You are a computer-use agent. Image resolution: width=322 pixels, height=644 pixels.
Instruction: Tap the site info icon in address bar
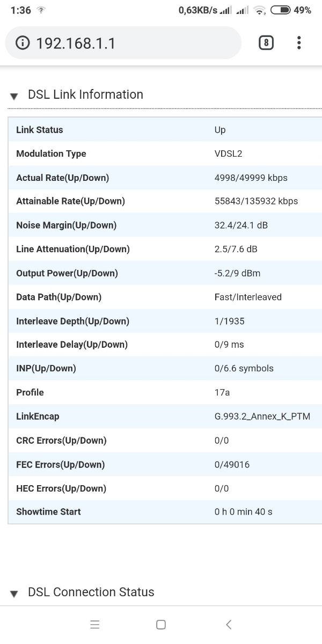pyautogui.click(x=23, y=43)
